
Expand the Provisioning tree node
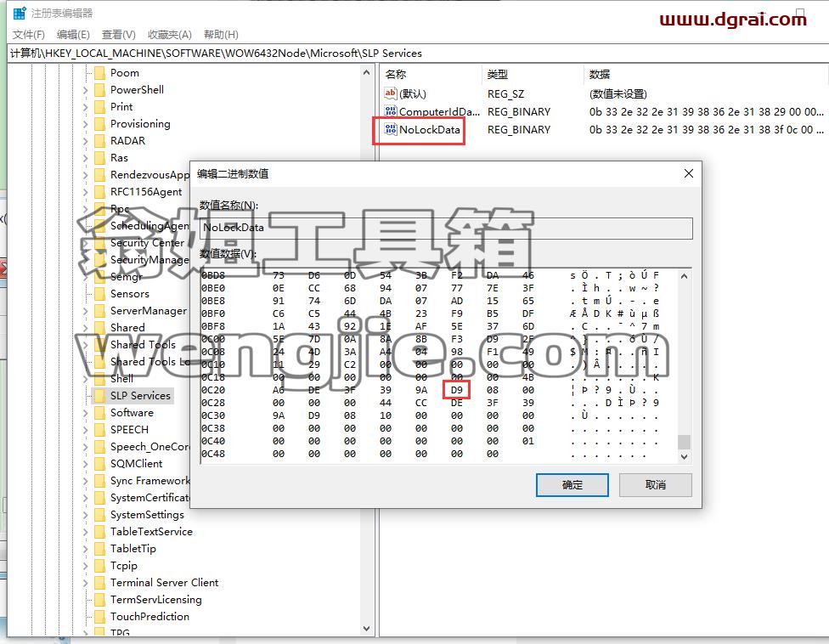click(x=86, y=124)
